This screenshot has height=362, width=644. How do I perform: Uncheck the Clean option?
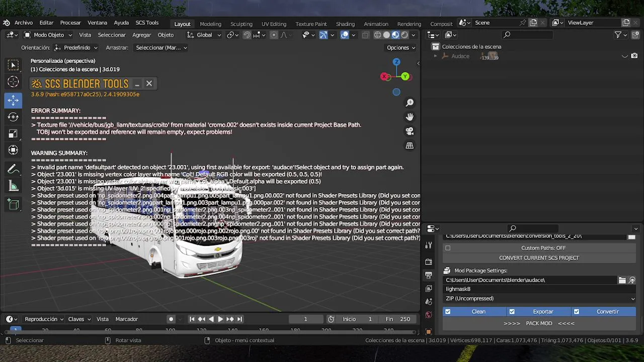tap(448, 312)
